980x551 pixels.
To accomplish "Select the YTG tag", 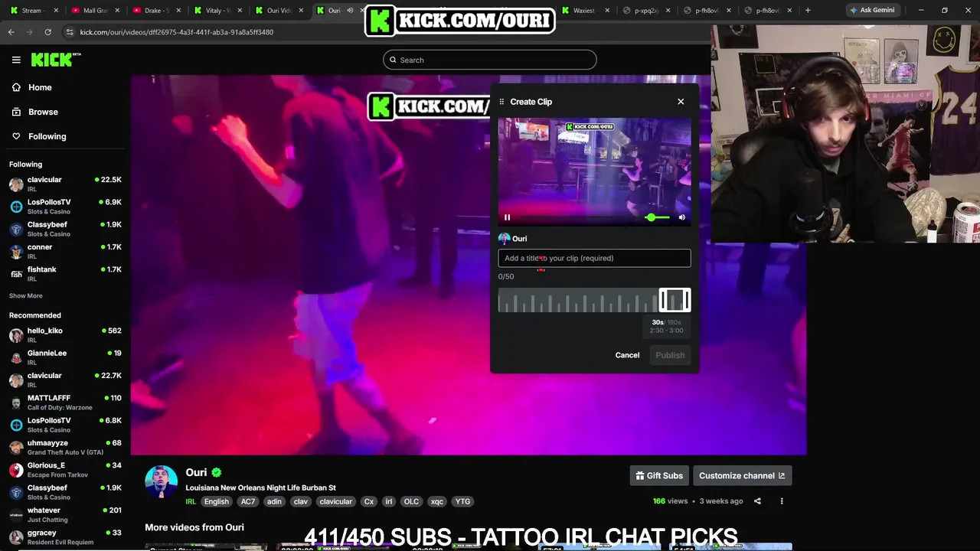I will click(x=462, y=501).
